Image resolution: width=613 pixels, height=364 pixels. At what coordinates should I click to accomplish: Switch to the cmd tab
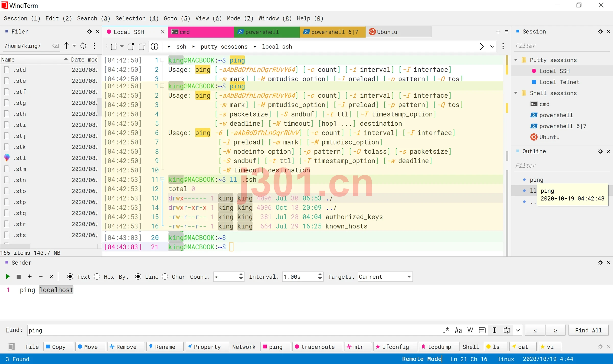click(x=201, y=32)
